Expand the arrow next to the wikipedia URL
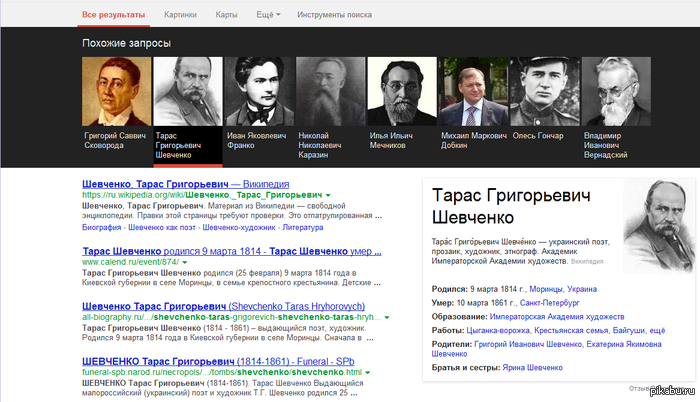700x402 pixels. [328, 195]
